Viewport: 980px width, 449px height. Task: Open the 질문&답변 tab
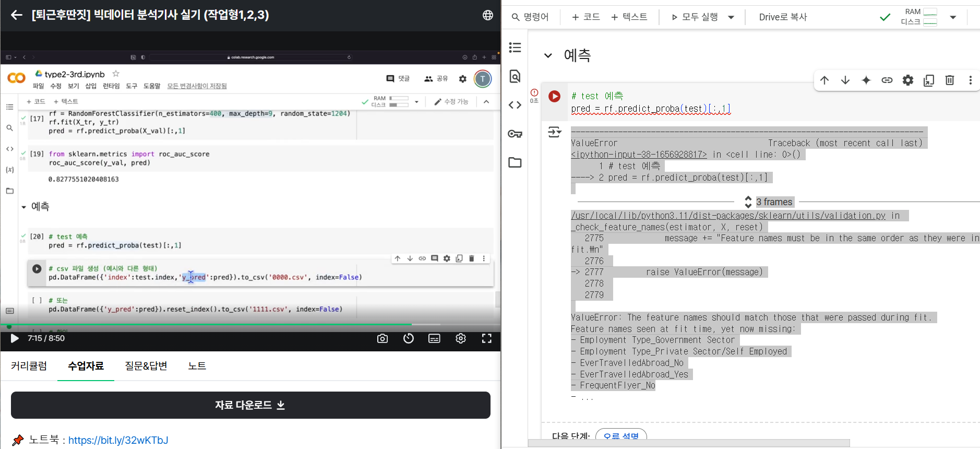point(146,366)
